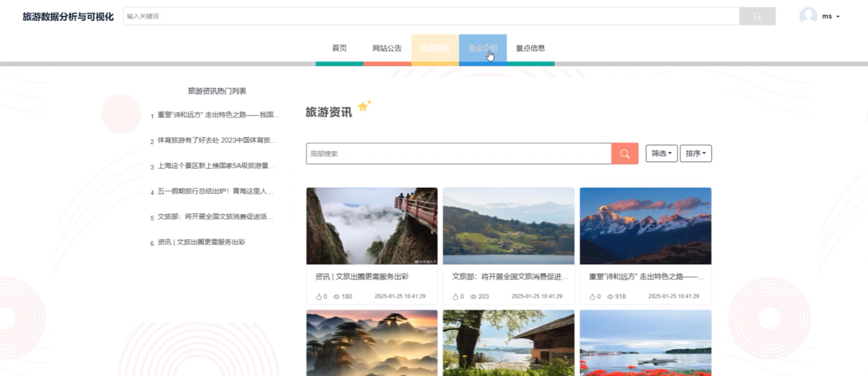Open hot list item 5 文旅部
868x376 pixels.
click(x=216, y=216)
